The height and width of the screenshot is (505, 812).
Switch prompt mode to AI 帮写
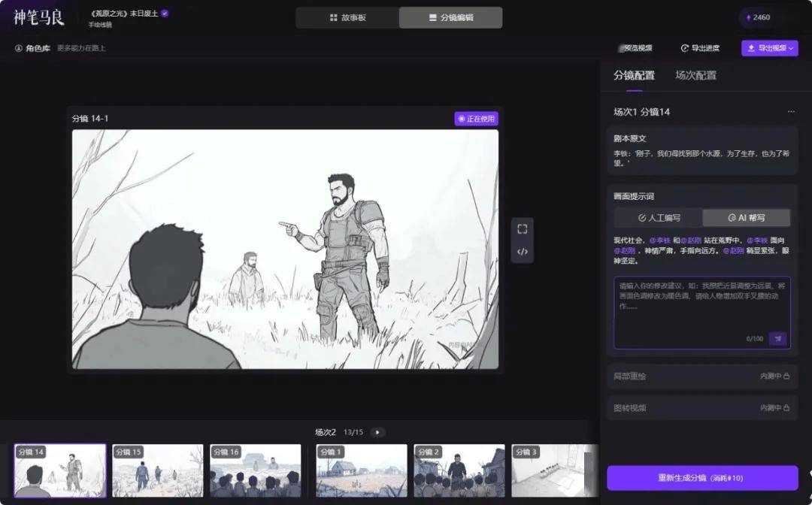point(746,218)
